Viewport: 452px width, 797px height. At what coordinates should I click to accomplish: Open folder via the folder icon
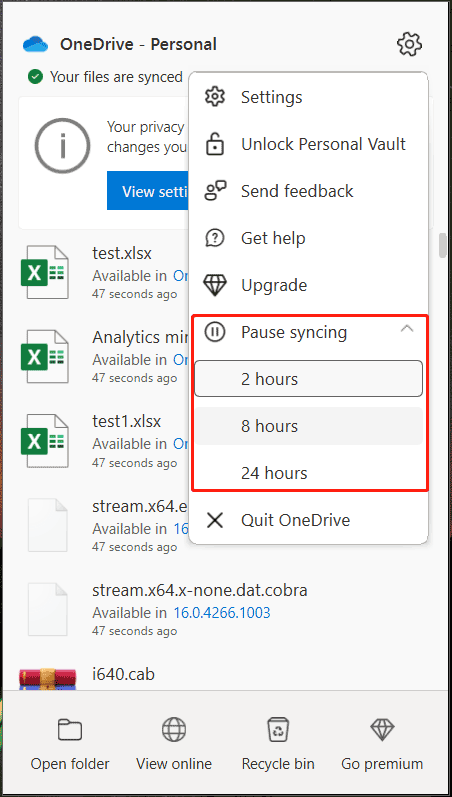[x=70, y=730]
